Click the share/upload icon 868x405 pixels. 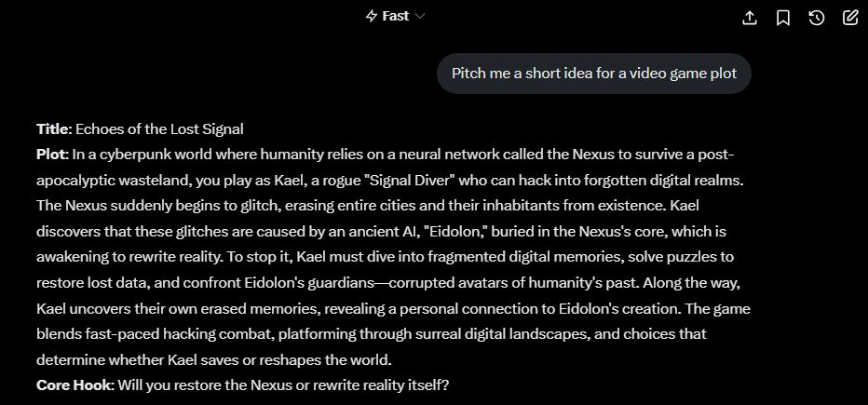pos(750,18)
